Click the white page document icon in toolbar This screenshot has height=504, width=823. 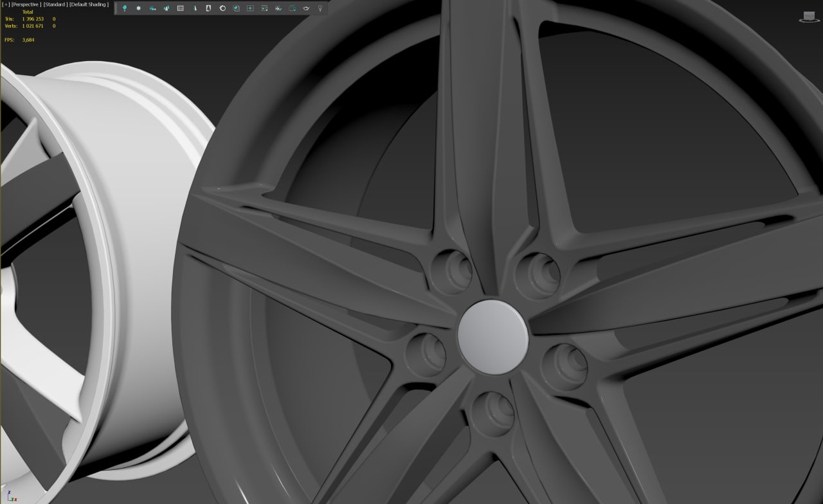[208, 8]
